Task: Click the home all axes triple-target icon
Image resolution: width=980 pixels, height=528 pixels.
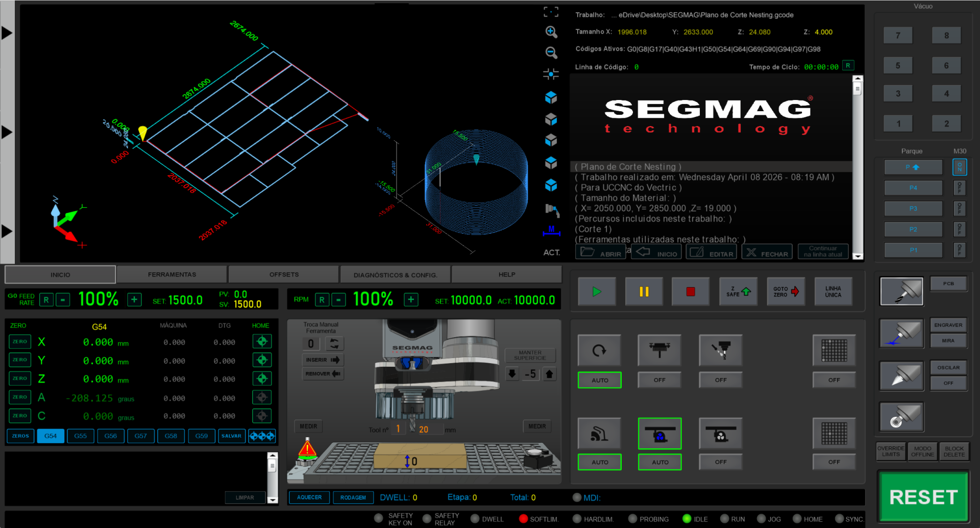Action: point(262,436)
